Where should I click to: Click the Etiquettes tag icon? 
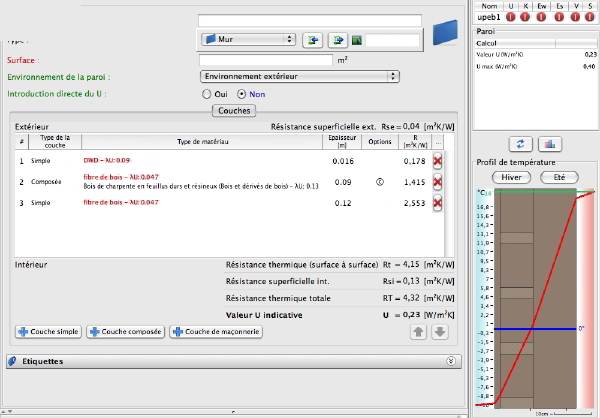pyautogui.click(x=12, y=361)
